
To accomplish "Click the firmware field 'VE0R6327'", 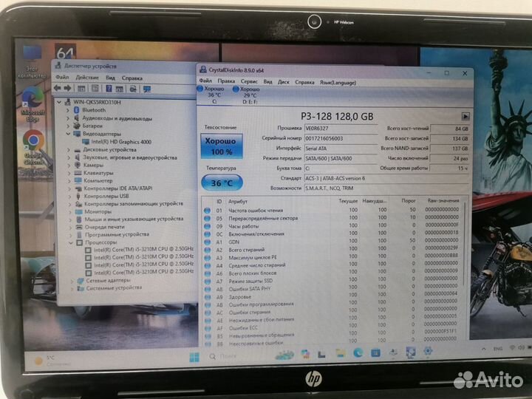I will click(341, 129).
